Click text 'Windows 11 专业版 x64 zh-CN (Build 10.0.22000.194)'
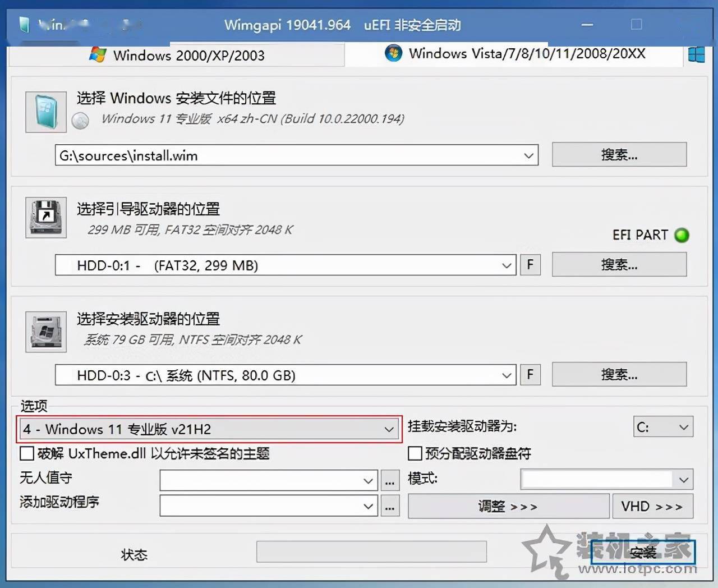This screenshot has width=718, height=588. click(x=252, y=119)
